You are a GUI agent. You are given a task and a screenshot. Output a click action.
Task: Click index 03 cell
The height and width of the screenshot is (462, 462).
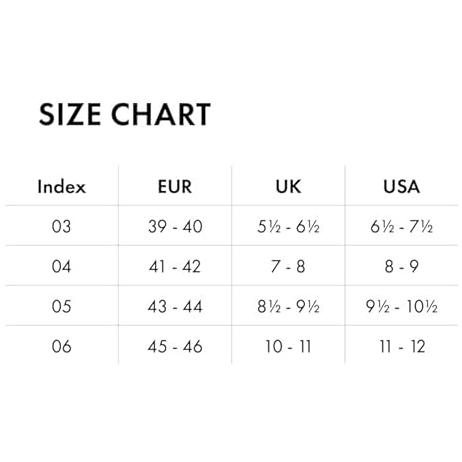click(62, 226)
